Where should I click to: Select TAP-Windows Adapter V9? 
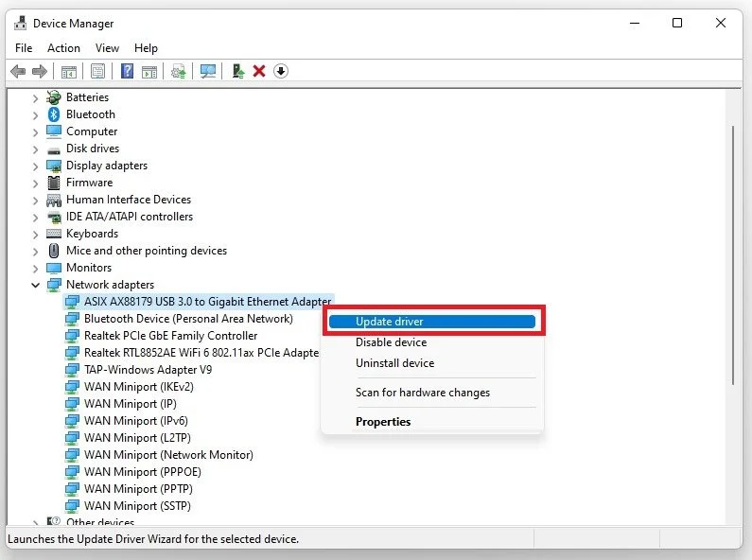(148, 370)
